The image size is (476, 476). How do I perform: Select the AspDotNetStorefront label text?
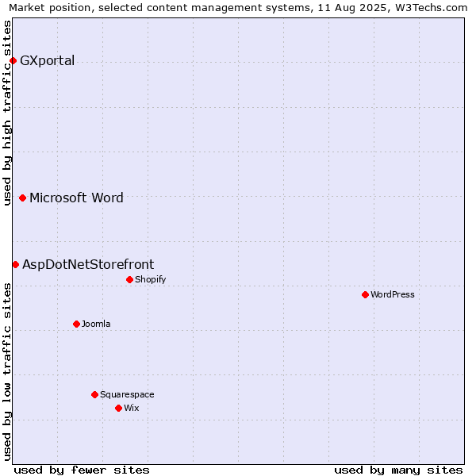click(x=88, y=265)
